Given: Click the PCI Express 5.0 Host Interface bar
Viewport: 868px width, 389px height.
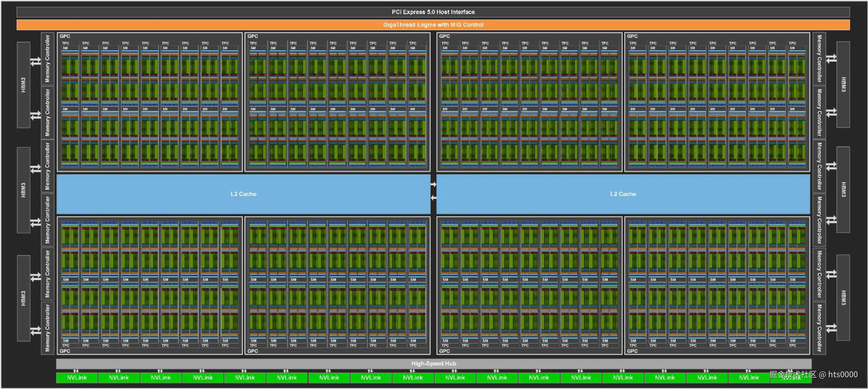Looking at the screenshot, I should 433,12.
